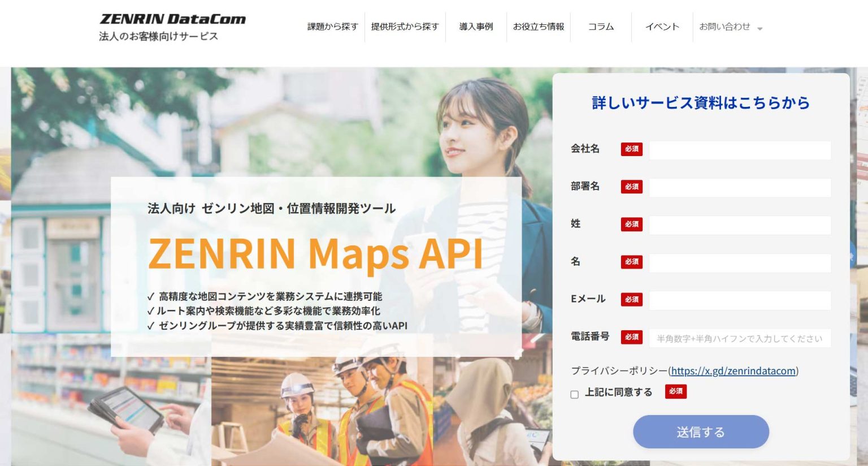The height and width of the screenshot is (466, 868).
Task: Check the 上記に同意する agreement checkbox
Action: pyautogui.click(x=574, y=392)
